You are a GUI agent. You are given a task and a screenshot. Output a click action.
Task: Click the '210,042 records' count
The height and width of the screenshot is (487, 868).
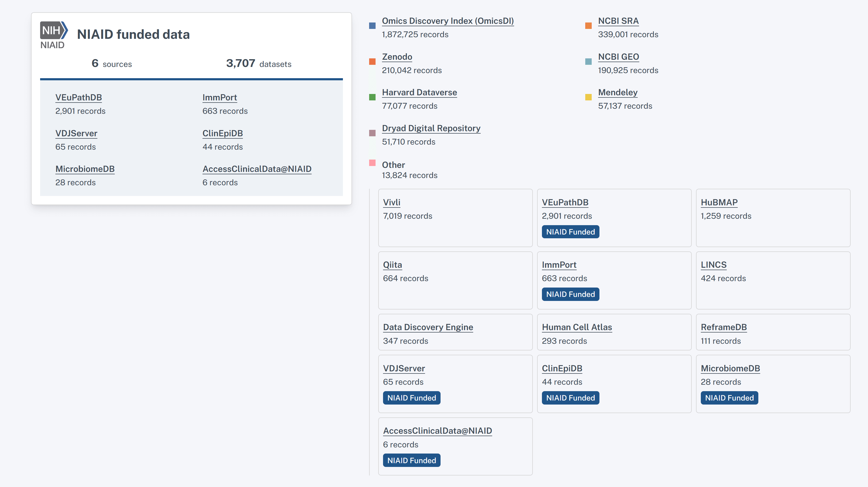click(412, 70)
